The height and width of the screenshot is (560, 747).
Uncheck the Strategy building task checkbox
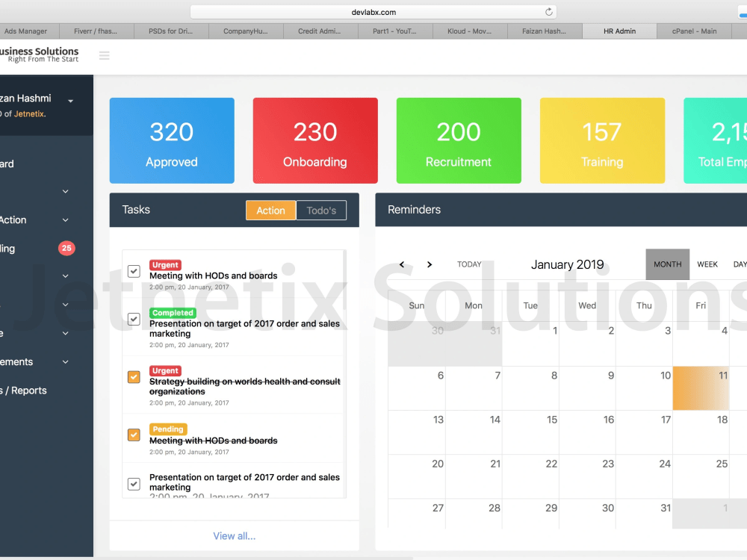click(134, 376)
